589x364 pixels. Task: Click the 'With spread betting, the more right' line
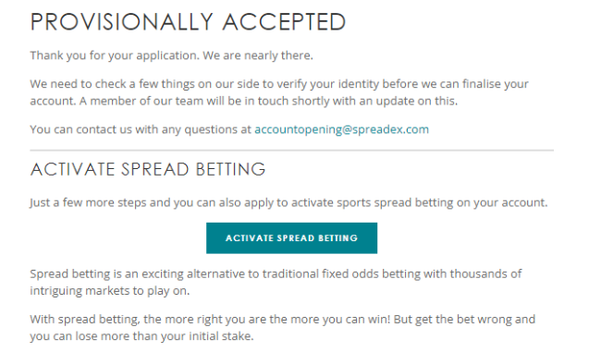click(x=283, y=320)
